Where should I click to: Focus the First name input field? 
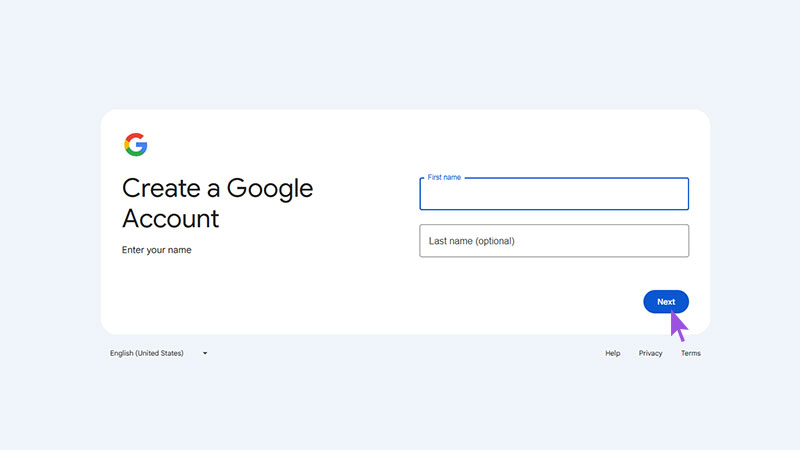coord(554,194)
